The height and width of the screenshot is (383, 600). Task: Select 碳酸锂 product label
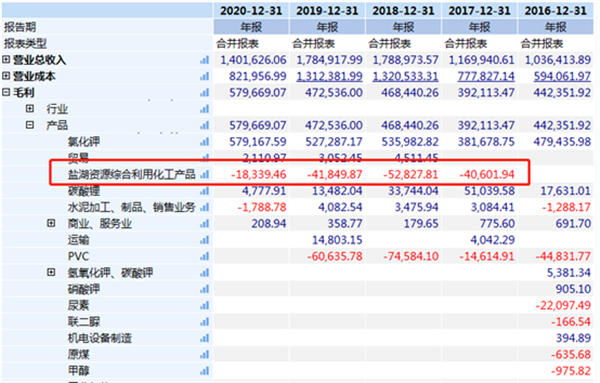point(84,191)
